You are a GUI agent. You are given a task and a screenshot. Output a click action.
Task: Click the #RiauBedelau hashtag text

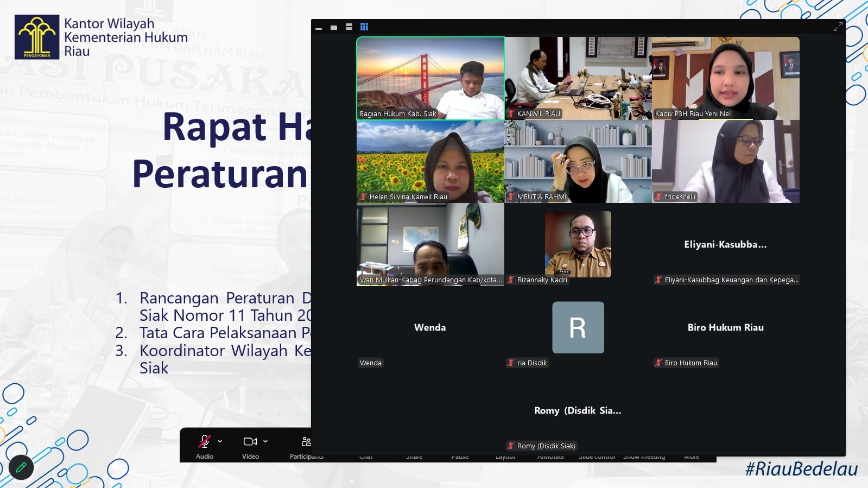(x=801, y=469)
